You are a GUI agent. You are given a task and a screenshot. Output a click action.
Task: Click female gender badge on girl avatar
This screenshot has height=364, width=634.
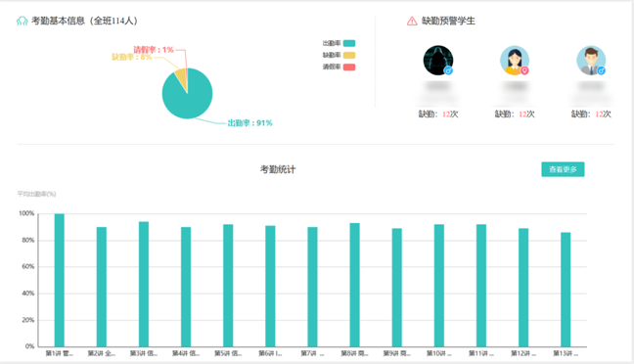coord(524,70)
